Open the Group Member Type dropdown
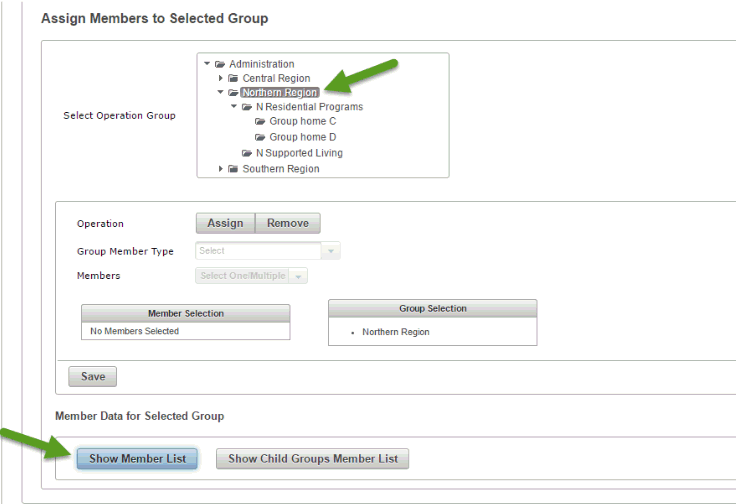The width and height of the screenshot is (736, 504). [331, 251]
